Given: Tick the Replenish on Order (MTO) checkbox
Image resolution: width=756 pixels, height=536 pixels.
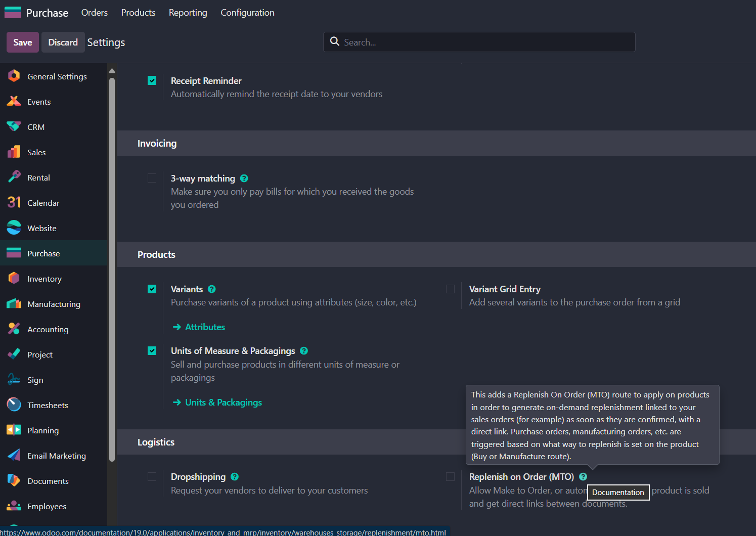Looking at the screenshot, I should click(450, 477).
